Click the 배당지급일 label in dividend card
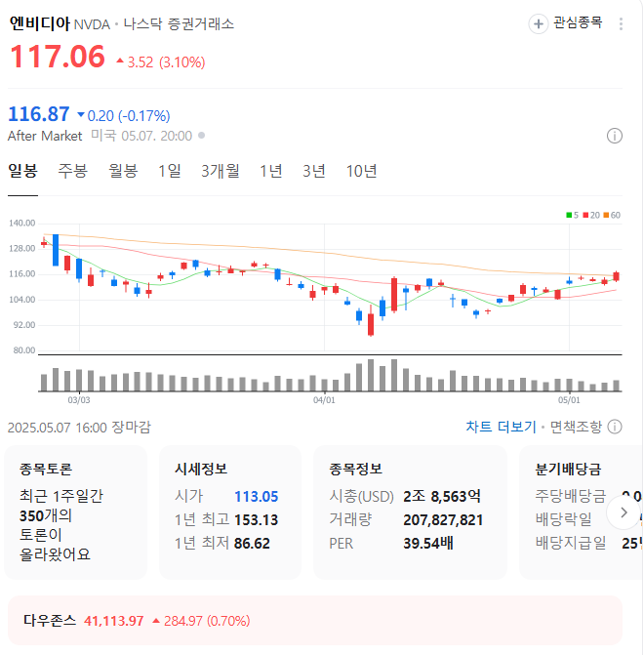644x655 pixels. tap(571, 543)
